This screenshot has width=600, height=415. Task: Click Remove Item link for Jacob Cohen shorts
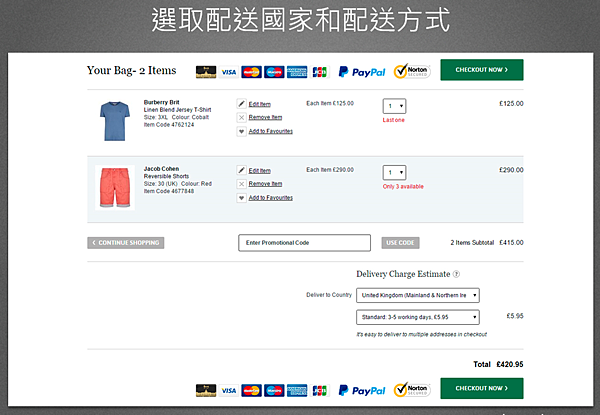(x=265, y=184)
